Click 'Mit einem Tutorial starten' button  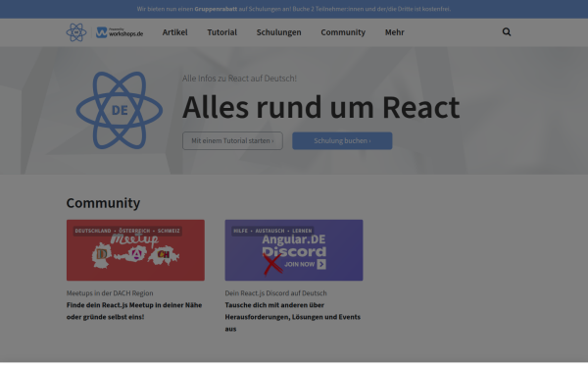(x=232, y=140)
